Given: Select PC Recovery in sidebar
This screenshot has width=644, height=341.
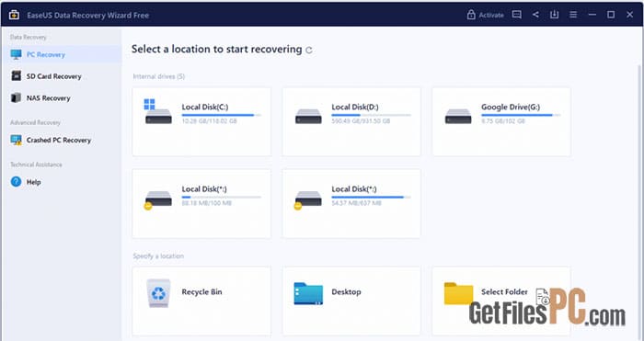Looking at the screenshot, I should point(62,54).
